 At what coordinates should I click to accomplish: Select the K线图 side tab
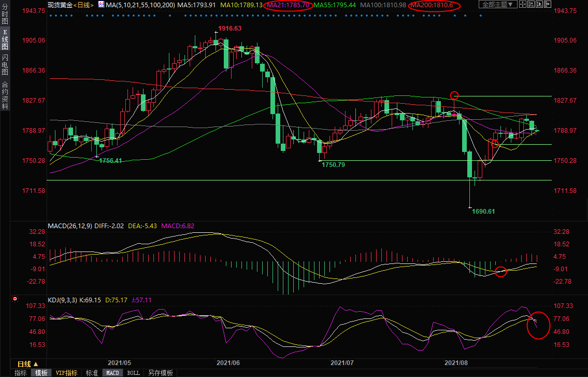click(5, 39)
